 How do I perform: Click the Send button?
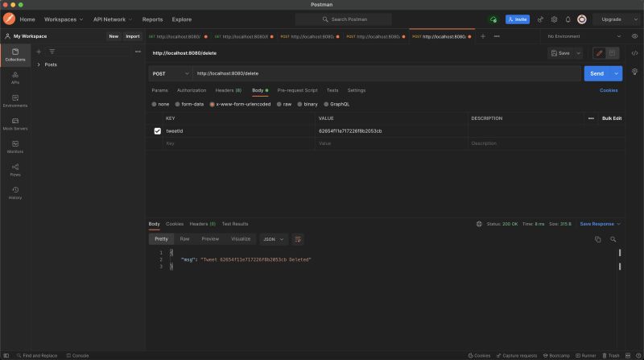pos(597,73)
